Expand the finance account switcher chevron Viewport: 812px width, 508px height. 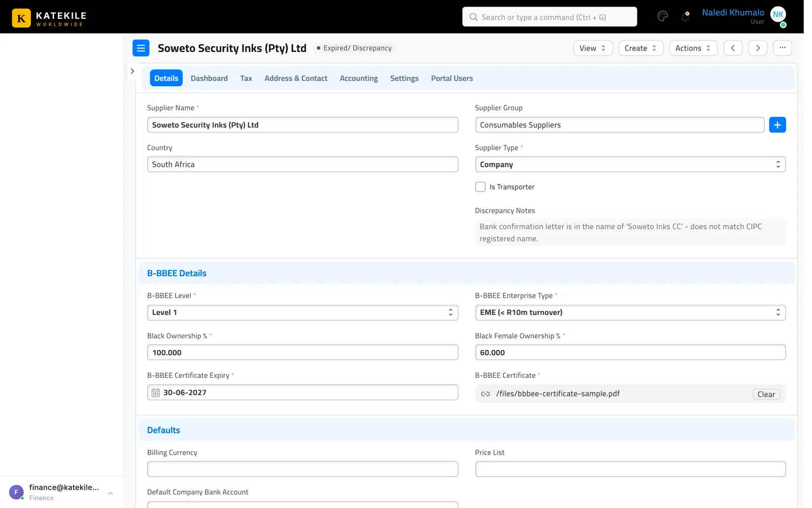coord(111,493)
